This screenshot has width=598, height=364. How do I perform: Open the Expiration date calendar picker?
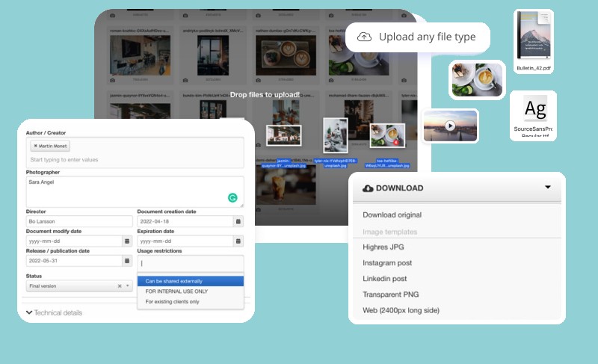pos(238,241)
